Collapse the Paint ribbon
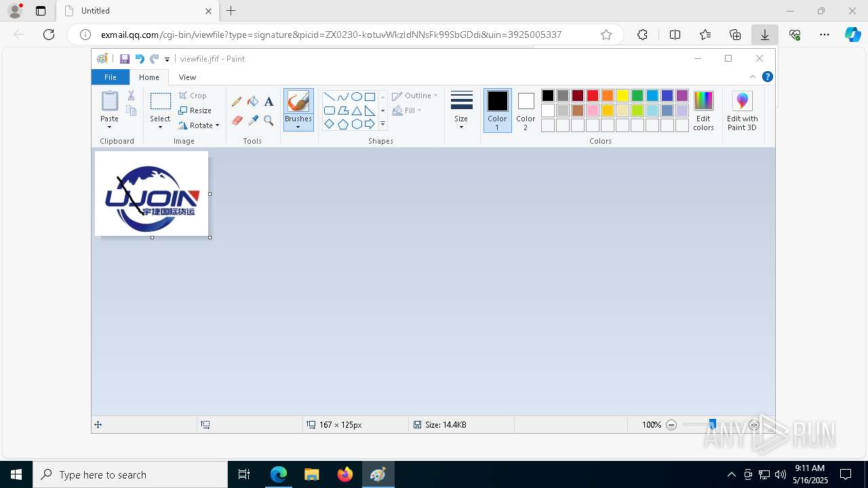 point(753,77)
